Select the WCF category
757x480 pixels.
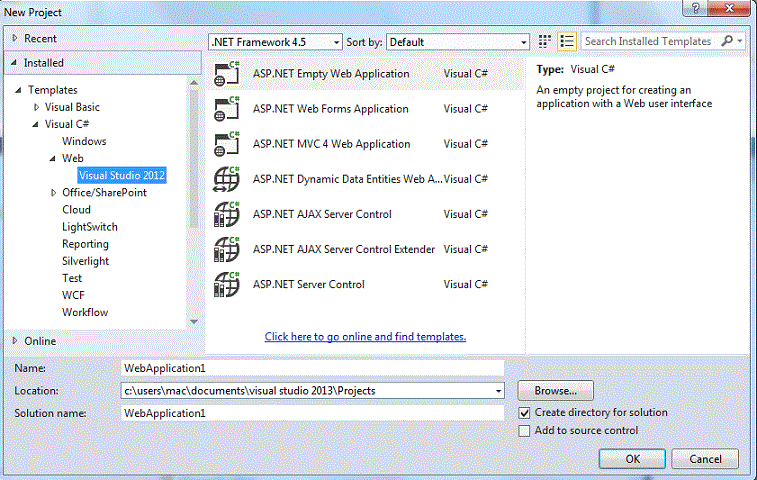[73, 295]
